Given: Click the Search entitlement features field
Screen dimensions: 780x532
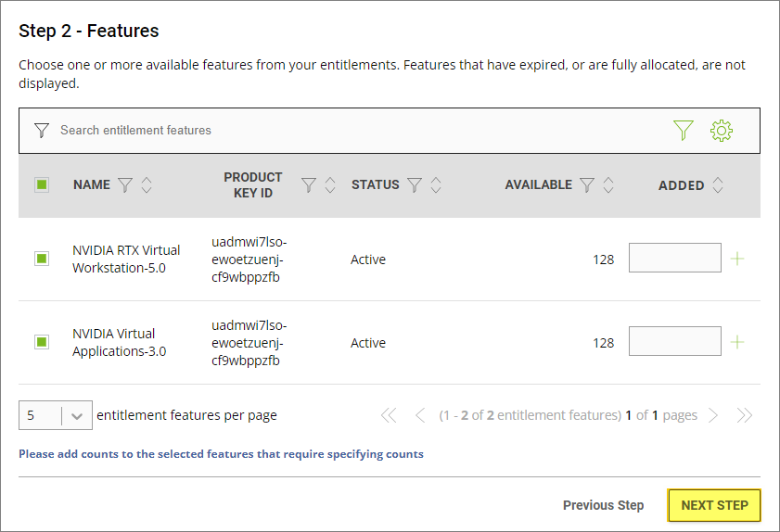Looking at the screenshot, I should tap(352, 131).
